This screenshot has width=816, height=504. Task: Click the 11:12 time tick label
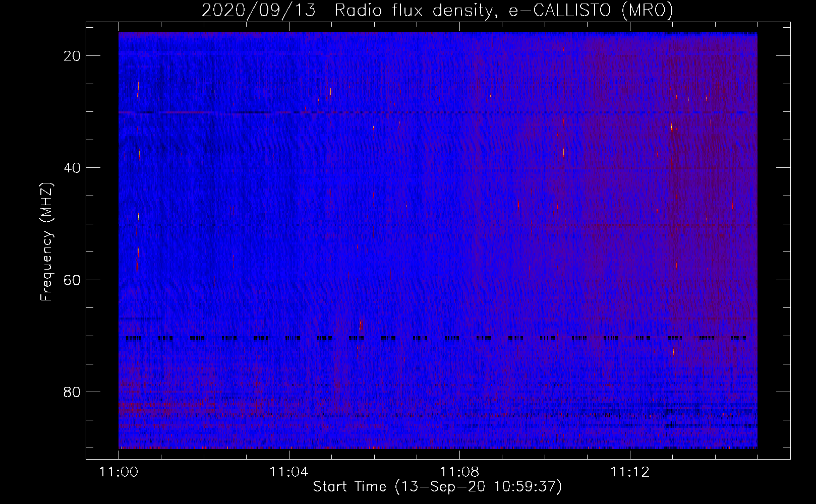(630, 472)
